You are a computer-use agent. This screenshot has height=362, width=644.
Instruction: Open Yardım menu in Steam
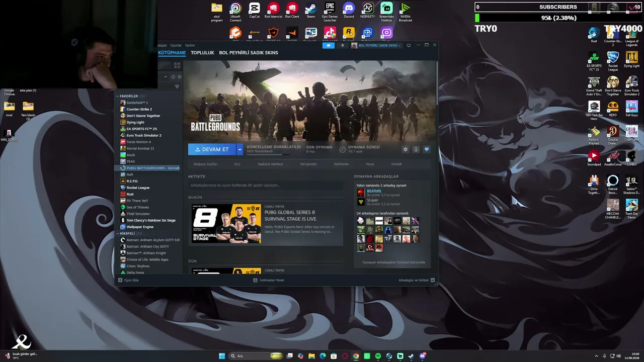tap(190, 45)
